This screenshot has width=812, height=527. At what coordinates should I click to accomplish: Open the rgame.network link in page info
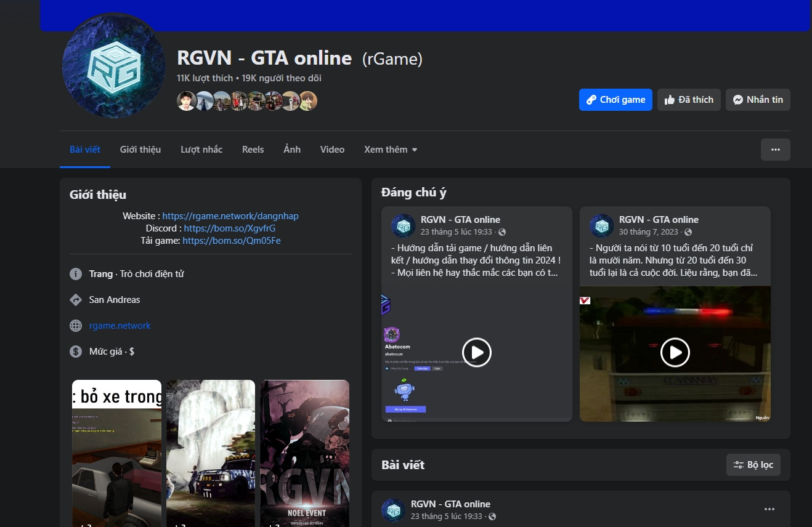click(120, 326)
